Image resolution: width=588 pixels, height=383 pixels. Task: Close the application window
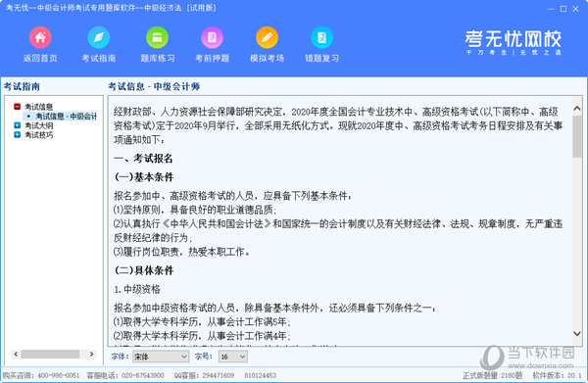[575, 9]
